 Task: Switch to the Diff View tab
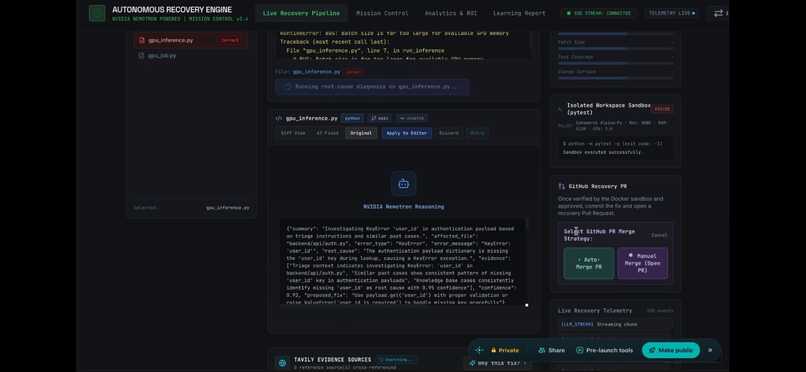[x=293, y=133]
